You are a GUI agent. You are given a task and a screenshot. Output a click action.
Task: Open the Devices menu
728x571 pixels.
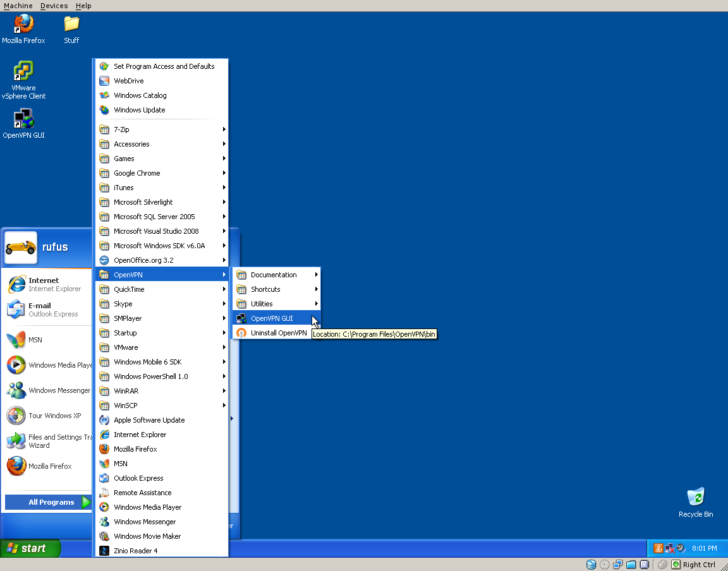[x=54, y=6]
